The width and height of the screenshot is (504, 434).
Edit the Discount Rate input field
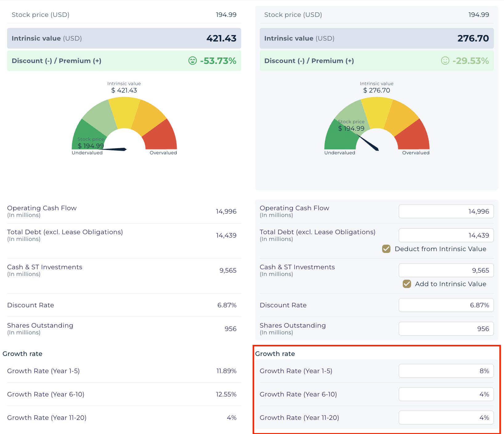446,305
